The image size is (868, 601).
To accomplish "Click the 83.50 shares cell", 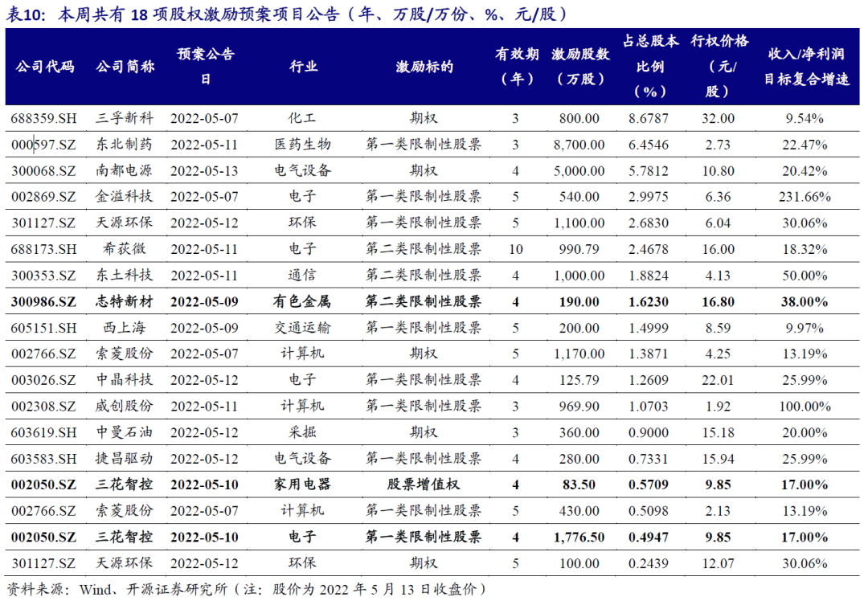I will click(x=579, y=485).
